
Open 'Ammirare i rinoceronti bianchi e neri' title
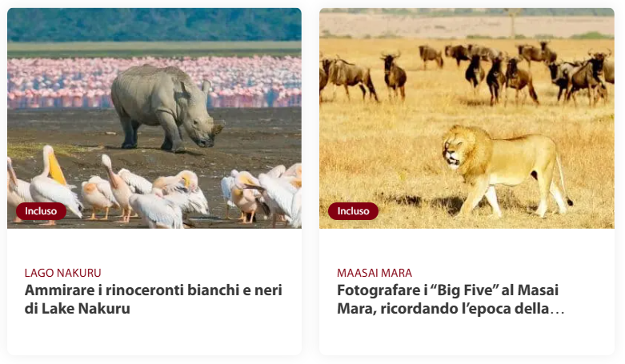[x=154, y=290]
